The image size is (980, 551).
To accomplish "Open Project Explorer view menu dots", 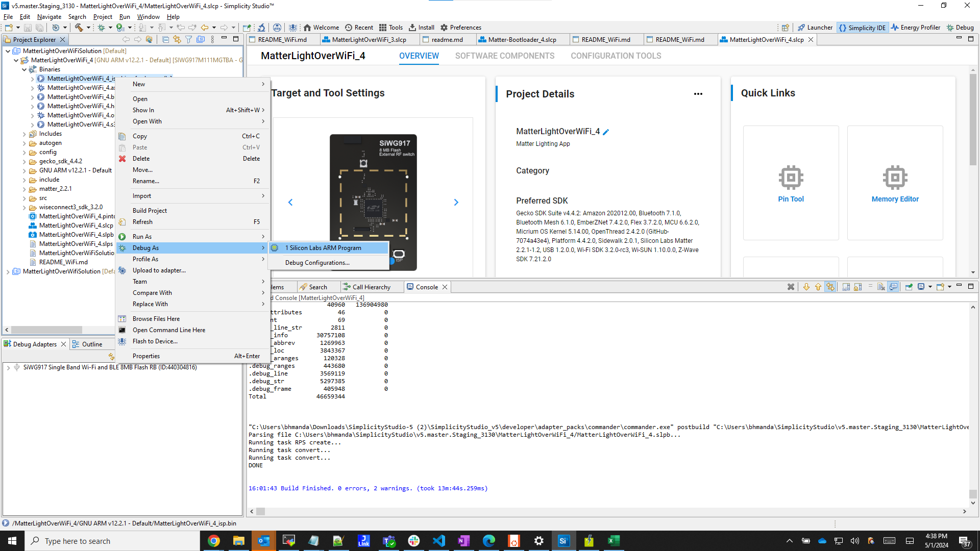I will click(x=212, y=39).
